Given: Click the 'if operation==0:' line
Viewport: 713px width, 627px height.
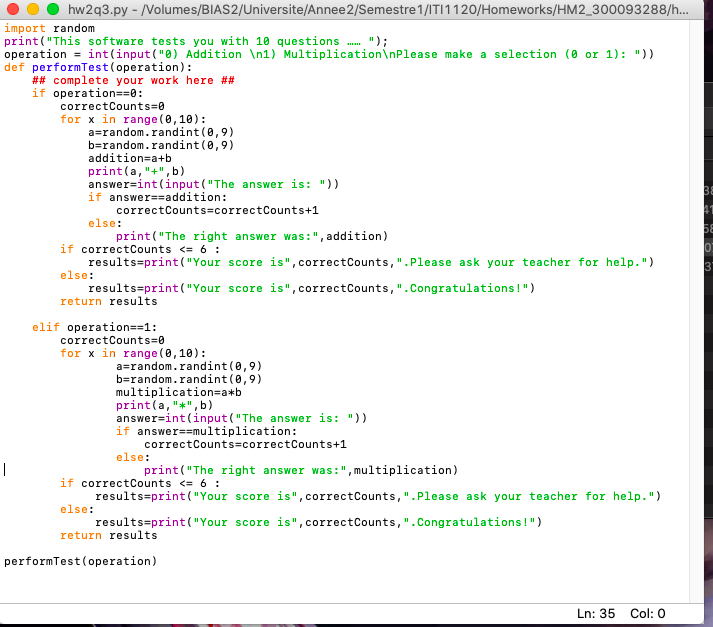Looking at the screenshot, I should (x=88, y=93).
